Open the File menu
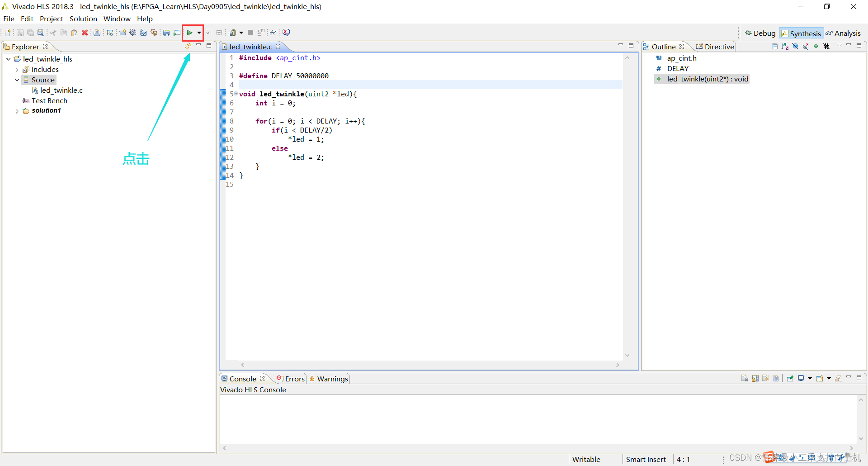The height and width of the screenshot is (466, 868). tap(9, 19)
